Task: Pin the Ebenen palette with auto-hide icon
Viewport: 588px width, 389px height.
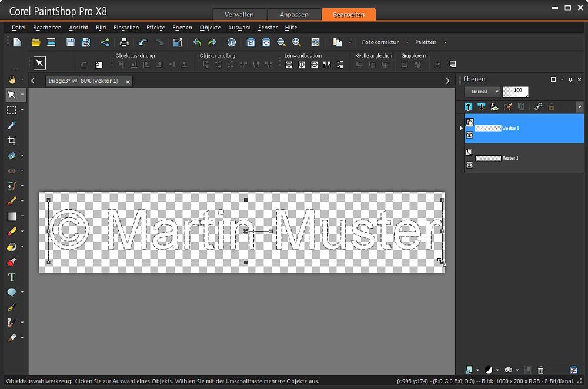Action: [570, 79]
